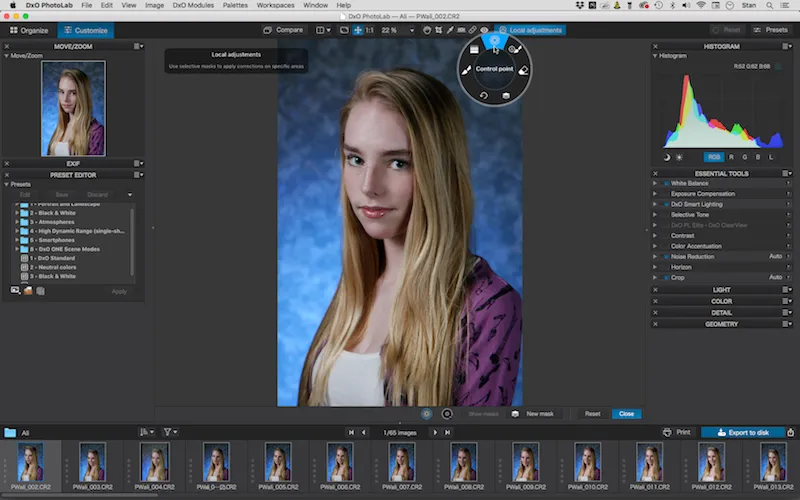
Task: Click the new preset folder icon
Action: 28,290
